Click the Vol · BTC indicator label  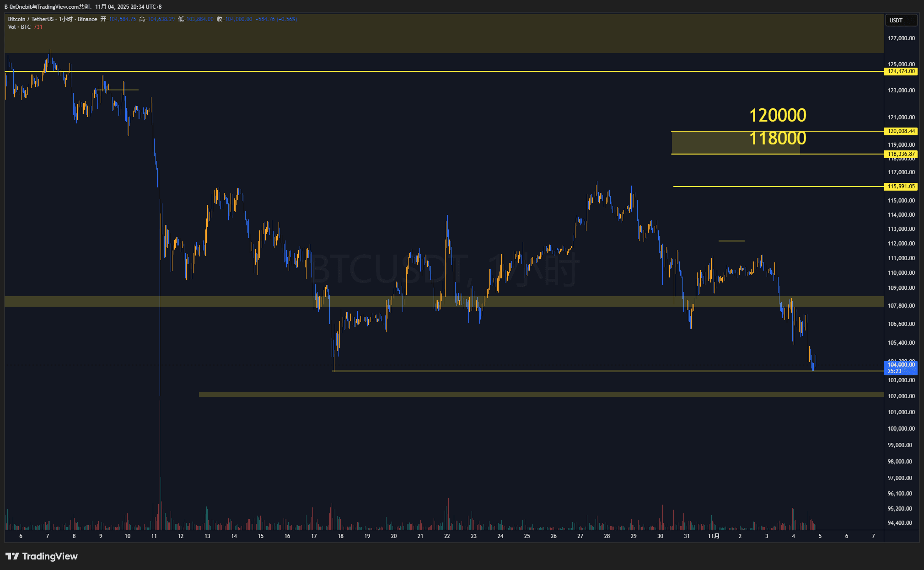(19, 27)
